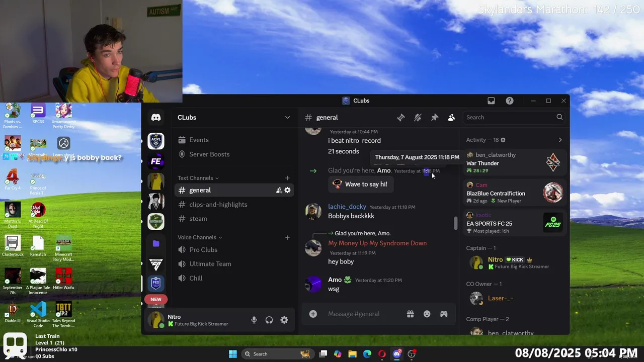
Task: Select RPCS3 desktop icon
Action: coord(38,114)
